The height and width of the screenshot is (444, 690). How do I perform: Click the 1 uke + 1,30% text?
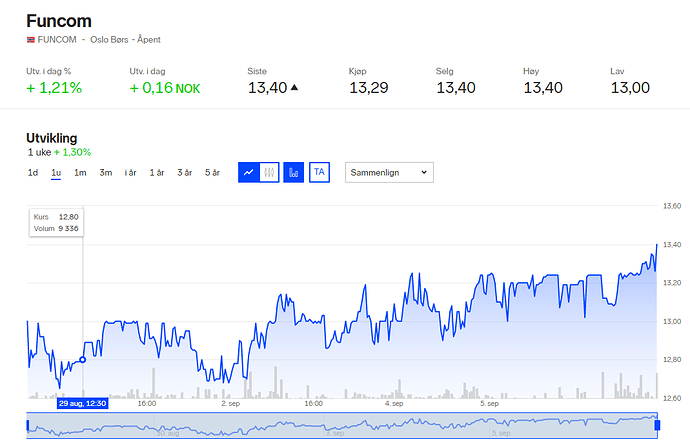pos(59,152)
